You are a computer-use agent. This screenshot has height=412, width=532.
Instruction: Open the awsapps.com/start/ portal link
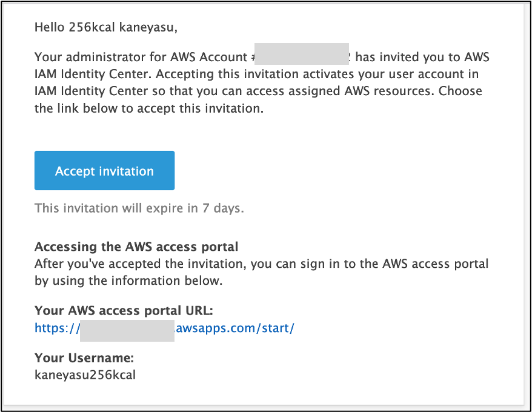[x=234, y=328]
